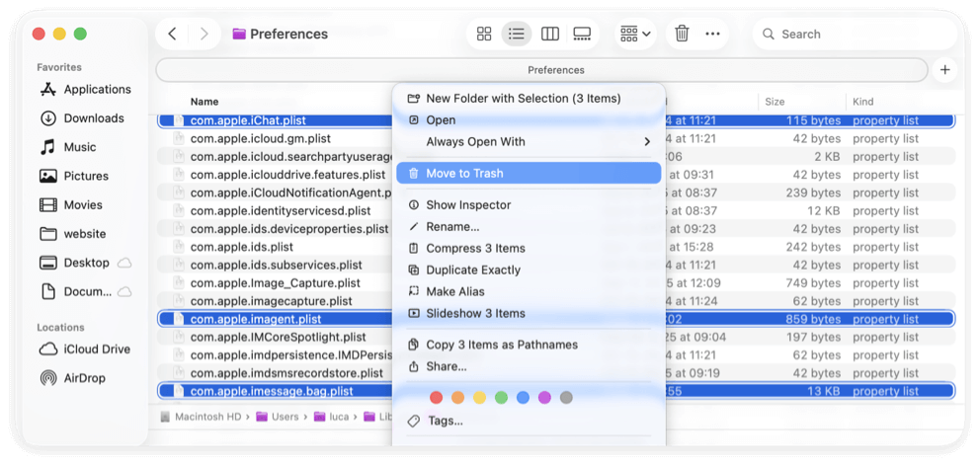Sort by Kind column header
Viewport: 980px width, 464px height.
pyautogui.click(x=863, y=102)
